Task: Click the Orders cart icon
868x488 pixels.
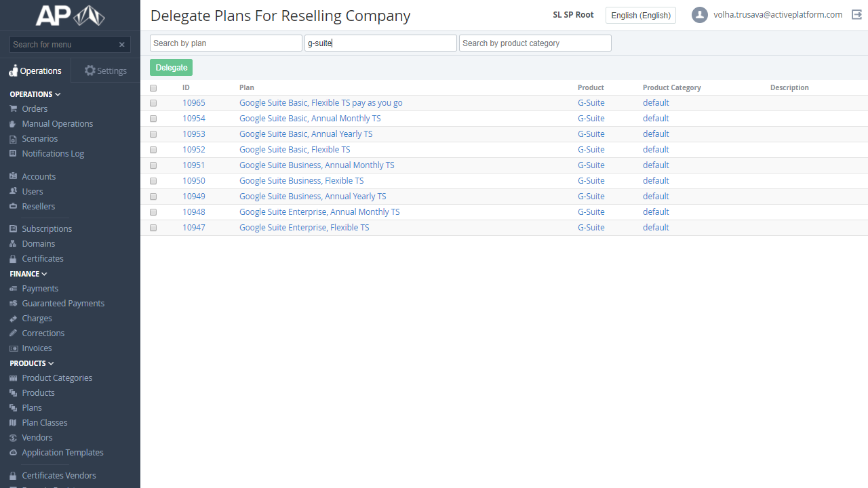Action: click(x=14, y=108)
